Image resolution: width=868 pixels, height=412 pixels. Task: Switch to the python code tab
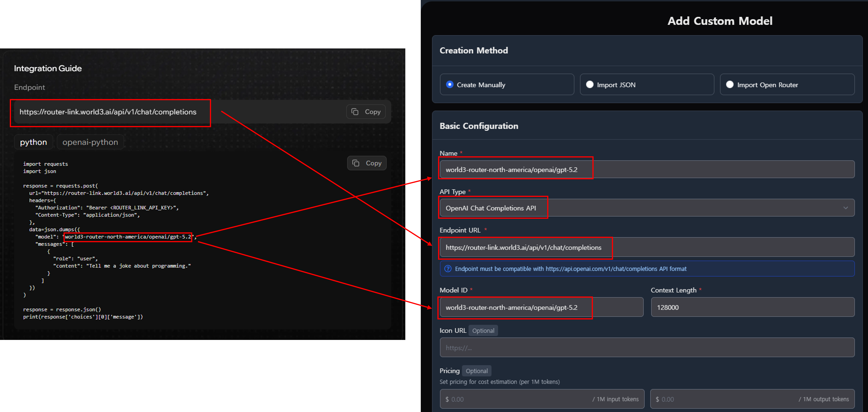(33, 142)
